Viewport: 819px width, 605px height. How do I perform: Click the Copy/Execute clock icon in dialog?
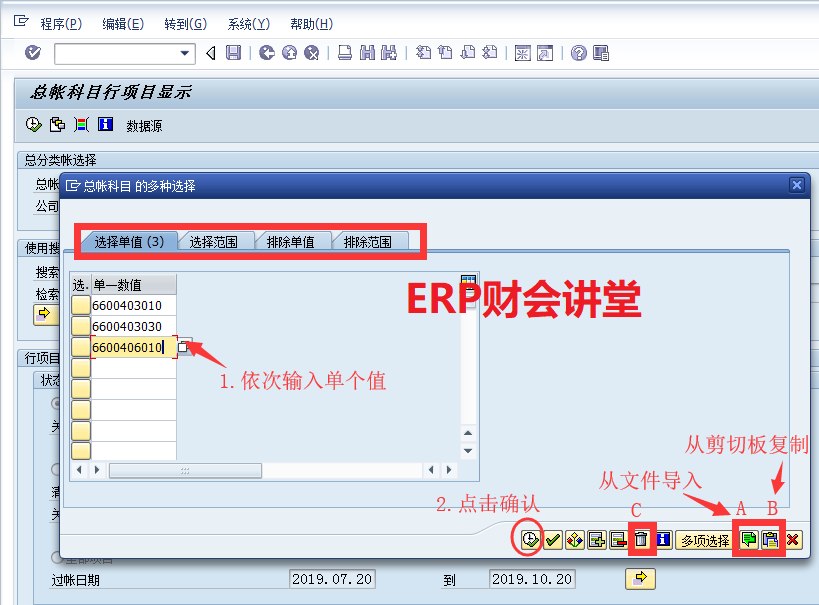pos(530,539)
